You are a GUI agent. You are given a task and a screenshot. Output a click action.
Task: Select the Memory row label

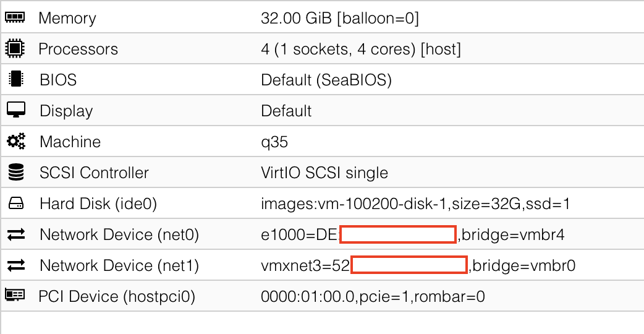[67, 18]
